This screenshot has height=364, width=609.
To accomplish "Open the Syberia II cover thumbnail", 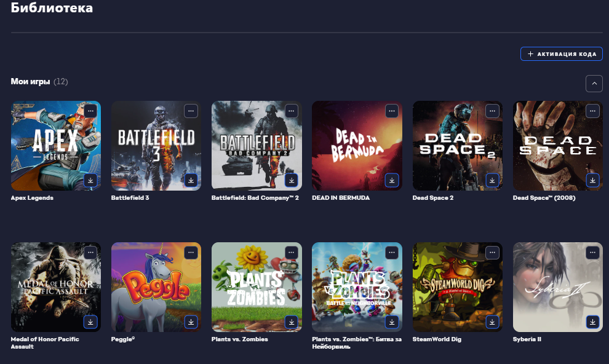I will (558, 287).
